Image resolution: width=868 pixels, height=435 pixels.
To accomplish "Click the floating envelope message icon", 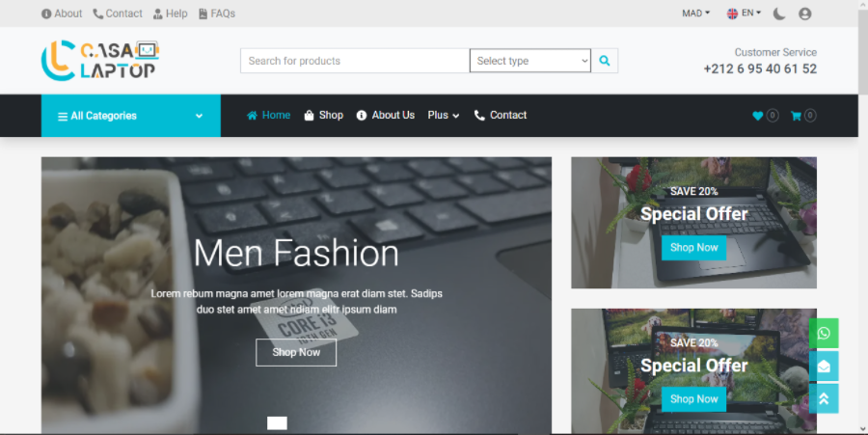I will [x=824, y=367].
